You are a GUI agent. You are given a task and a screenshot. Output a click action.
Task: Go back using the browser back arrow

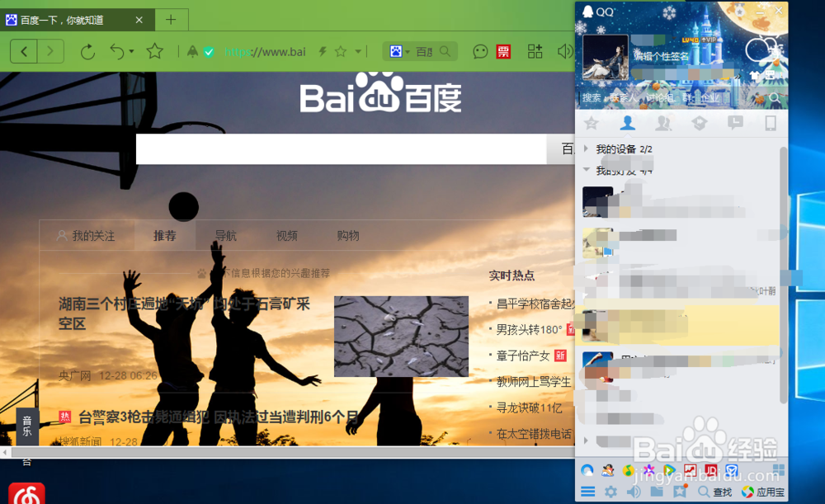click(24, 52)
